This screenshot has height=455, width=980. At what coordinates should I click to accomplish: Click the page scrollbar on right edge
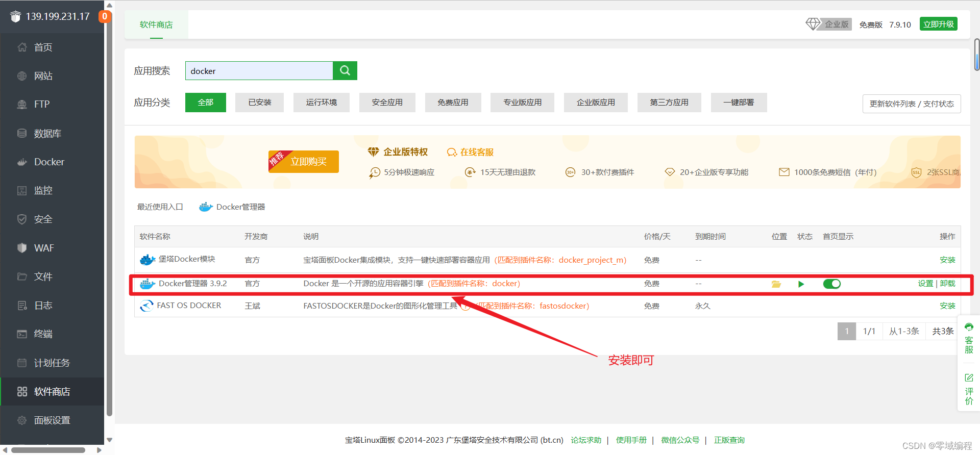coord(977,55)
